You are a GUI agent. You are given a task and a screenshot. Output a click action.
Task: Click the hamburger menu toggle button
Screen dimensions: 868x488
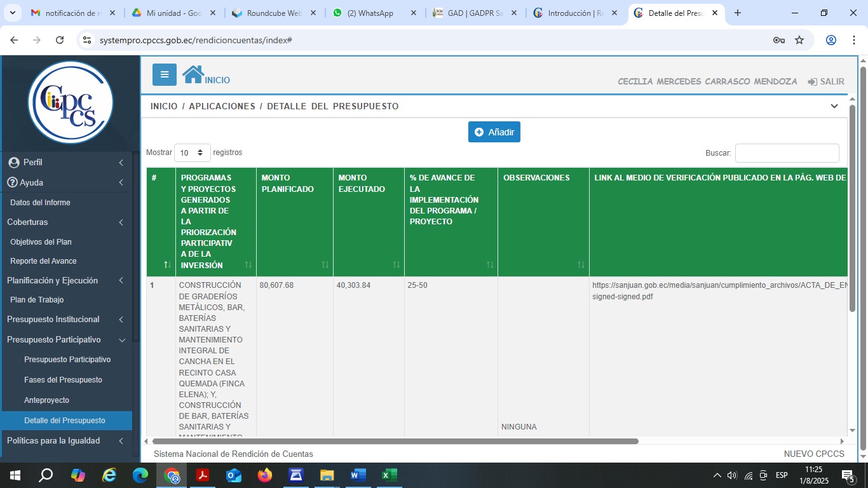(x=164, y=75)
